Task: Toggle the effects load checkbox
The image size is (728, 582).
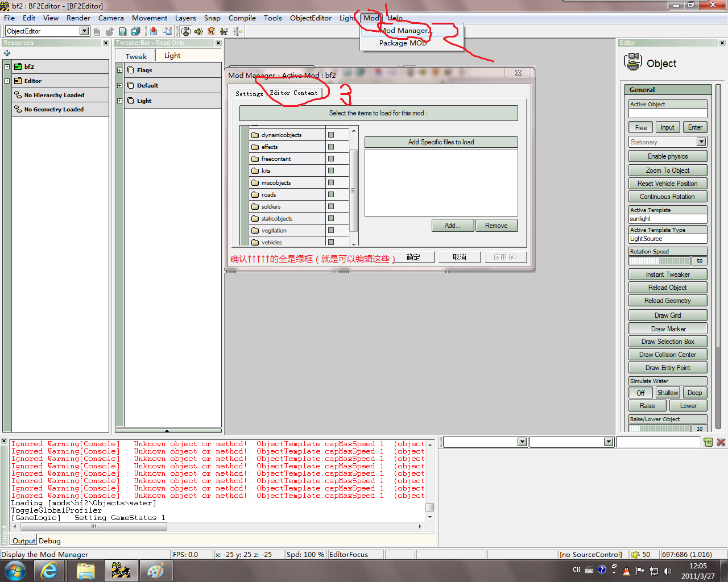Action: pyautogui.click(x=331, y=147)
